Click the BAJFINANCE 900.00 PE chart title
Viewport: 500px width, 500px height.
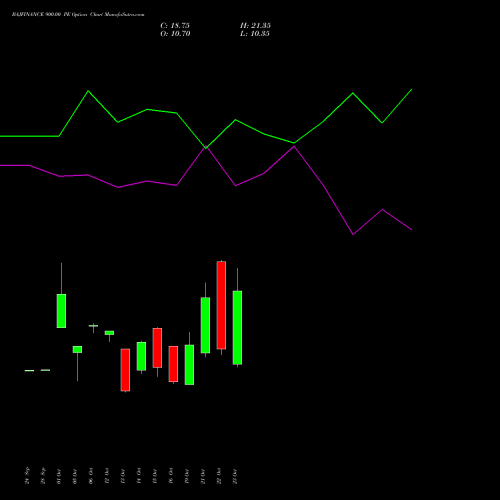pyautogui.click(x=78, y=15)
